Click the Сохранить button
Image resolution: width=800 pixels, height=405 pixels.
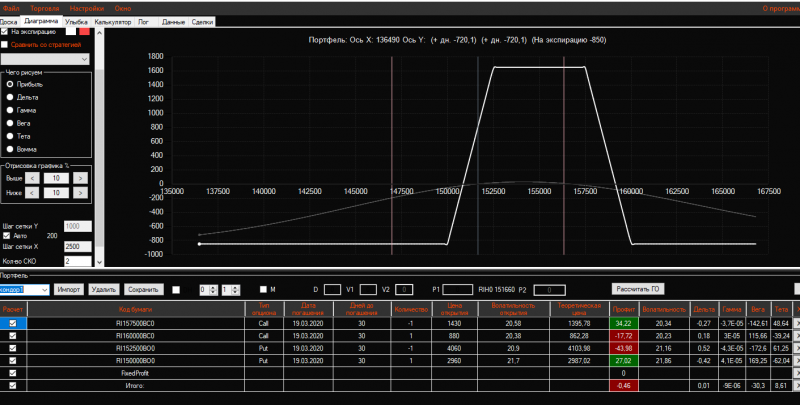coord(143,290)
